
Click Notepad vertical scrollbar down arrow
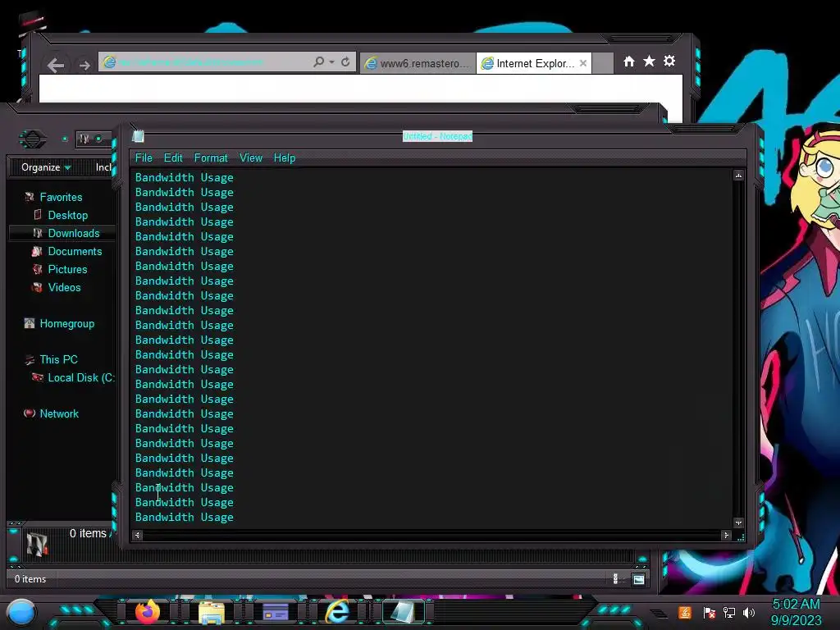738,523
